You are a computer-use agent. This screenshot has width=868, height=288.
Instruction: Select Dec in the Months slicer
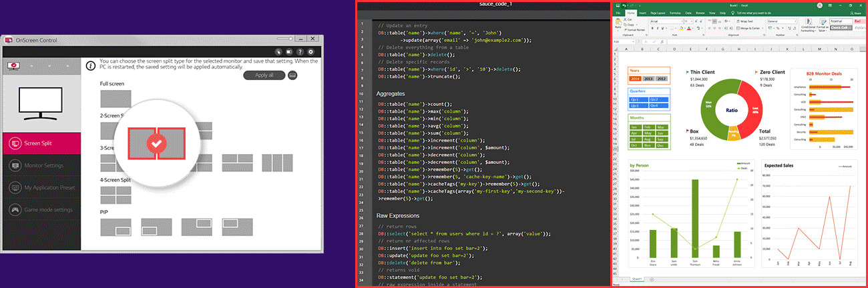point(662,145)
